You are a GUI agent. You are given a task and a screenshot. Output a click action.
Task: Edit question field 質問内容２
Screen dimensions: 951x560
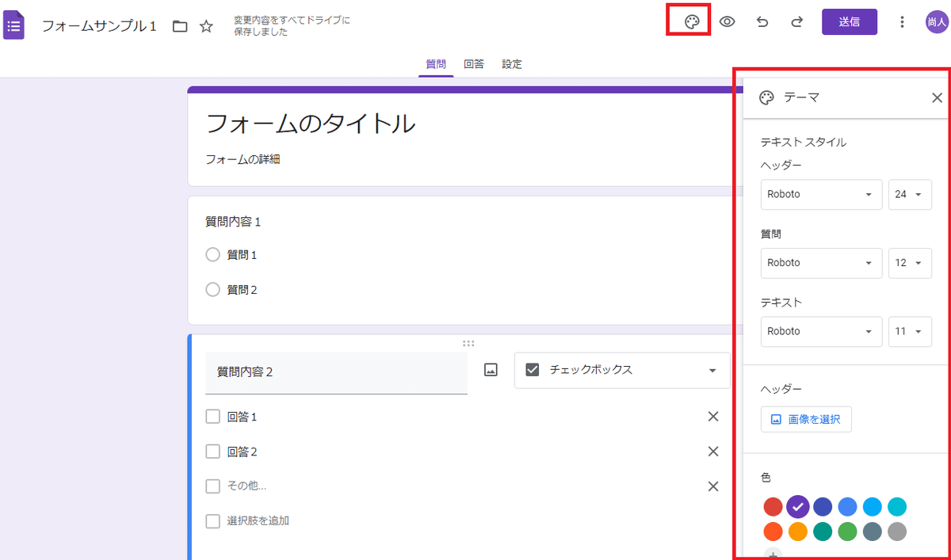336,372
